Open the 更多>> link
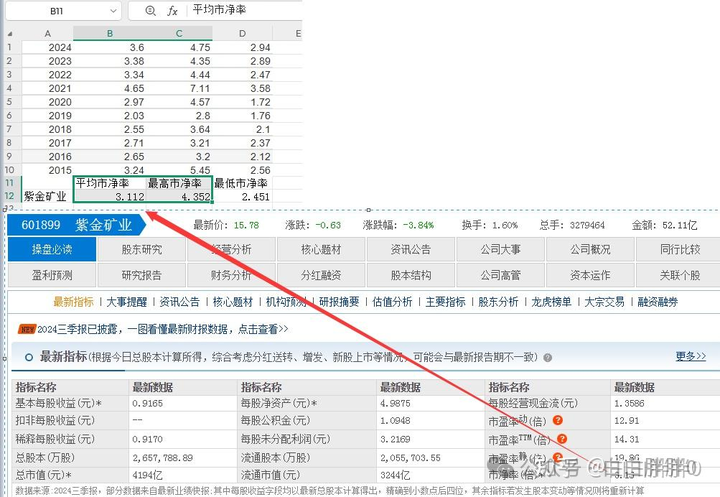The image size is (720, 497). coord(691,356)
